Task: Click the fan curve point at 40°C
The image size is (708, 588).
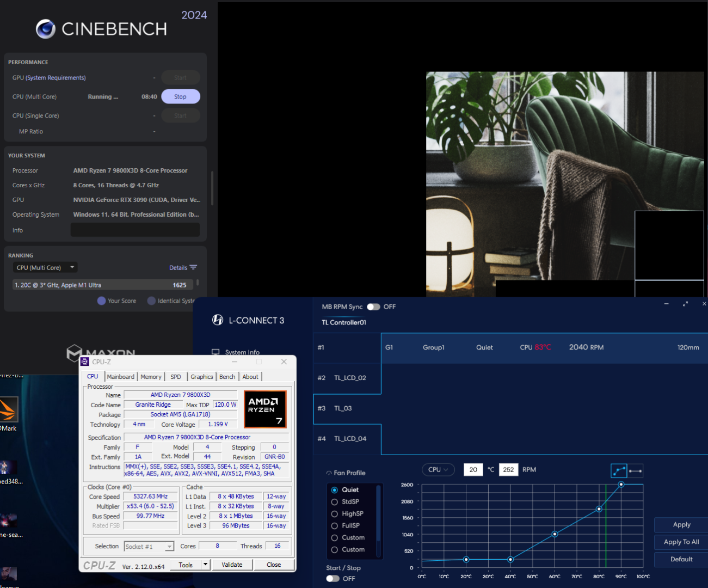Action: (x=510, y=560)
